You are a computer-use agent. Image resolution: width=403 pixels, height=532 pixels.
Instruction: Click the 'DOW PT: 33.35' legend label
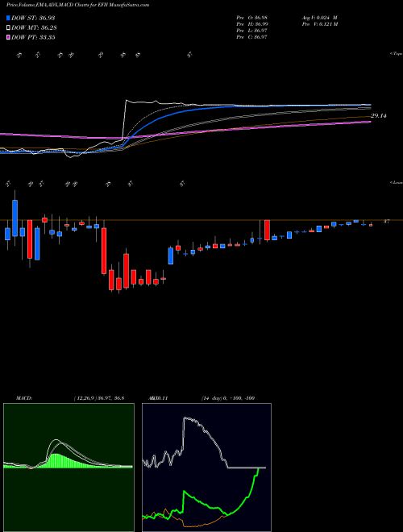[x=33, y=37]
